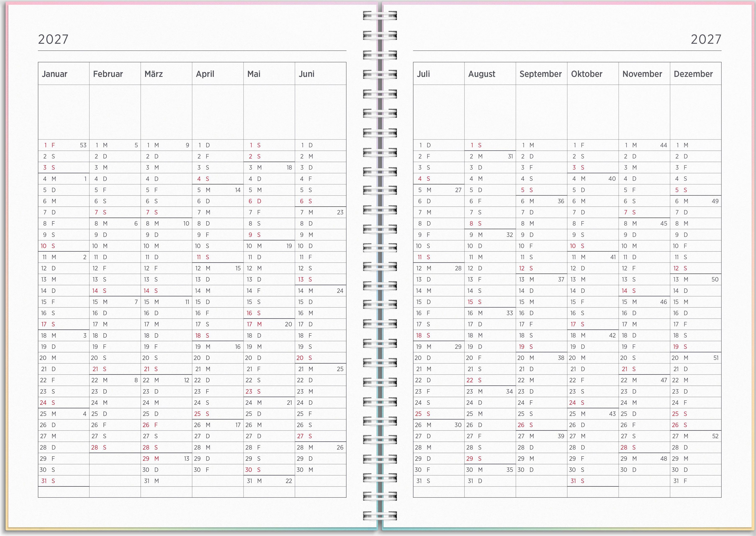Screen dimensions: 756x536
Task: Click week number 52 in Dezember
Action: click(x=715, y=436)
